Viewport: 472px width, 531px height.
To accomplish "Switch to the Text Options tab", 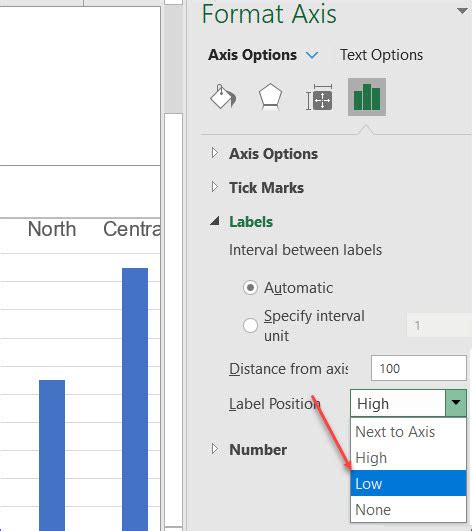I will click(381, 55).
